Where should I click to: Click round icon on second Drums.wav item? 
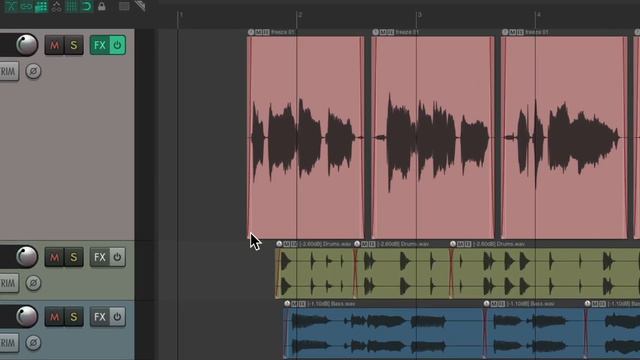point(357,244)
